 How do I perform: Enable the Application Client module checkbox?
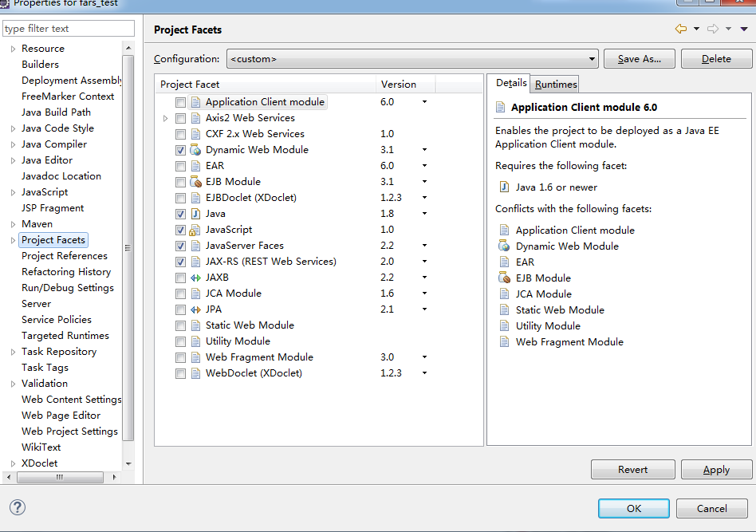click(180, 102)
